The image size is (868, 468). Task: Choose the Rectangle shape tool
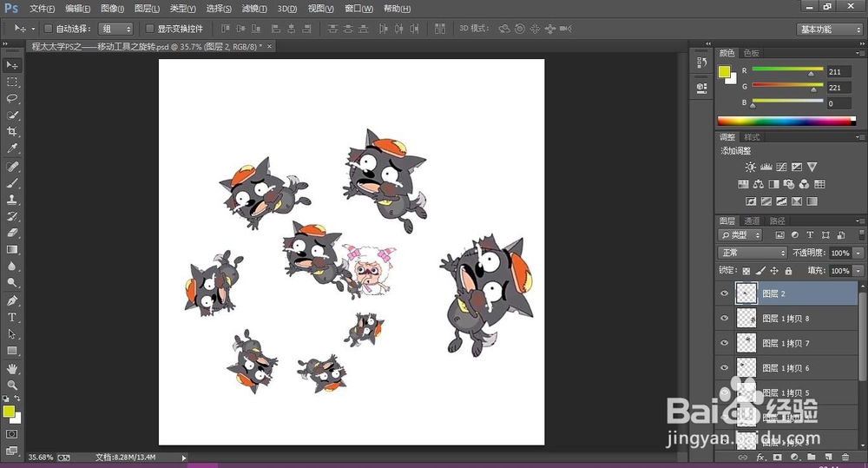(11, 351)
